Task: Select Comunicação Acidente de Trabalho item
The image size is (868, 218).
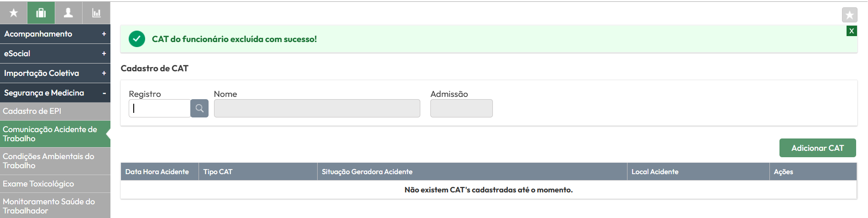Action: point(55,134)
